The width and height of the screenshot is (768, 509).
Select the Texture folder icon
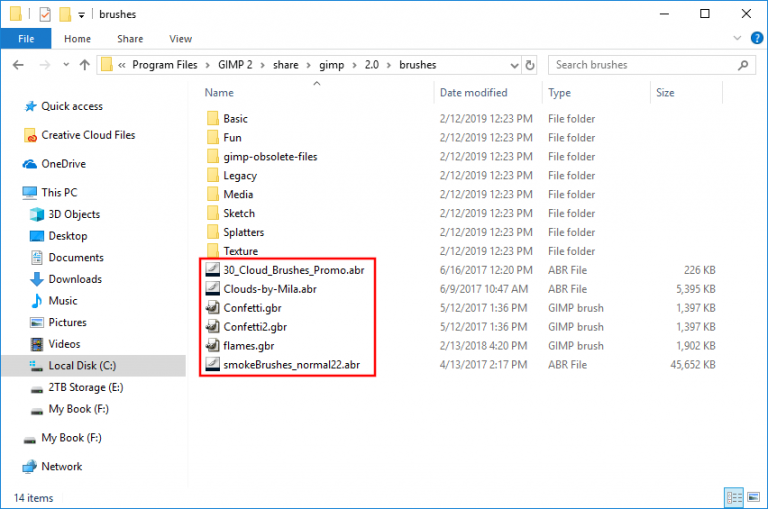pos(213,250)
